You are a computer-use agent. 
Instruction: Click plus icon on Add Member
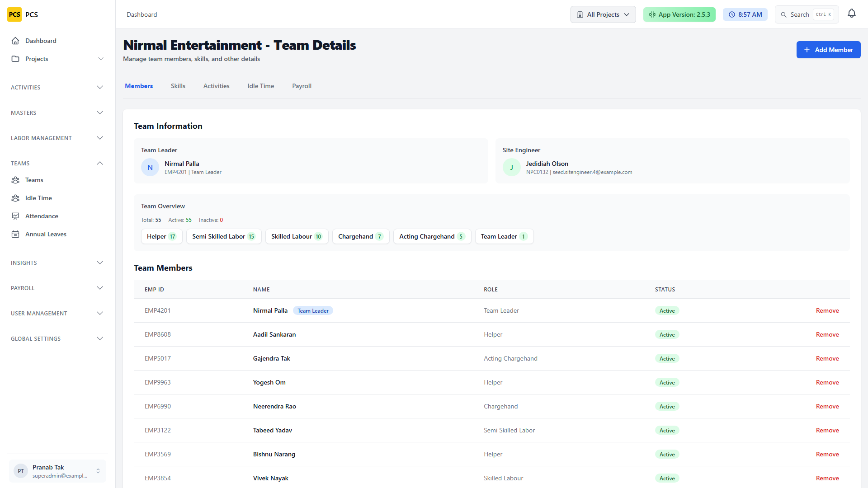(807, 50)
